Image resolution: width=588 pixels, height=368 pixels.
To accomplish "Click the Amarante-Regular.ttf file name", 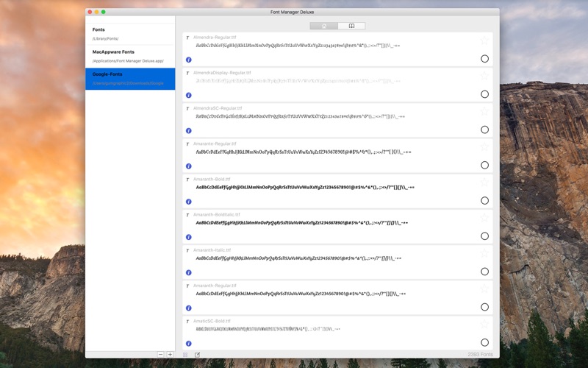I will [x=215, y=144].
